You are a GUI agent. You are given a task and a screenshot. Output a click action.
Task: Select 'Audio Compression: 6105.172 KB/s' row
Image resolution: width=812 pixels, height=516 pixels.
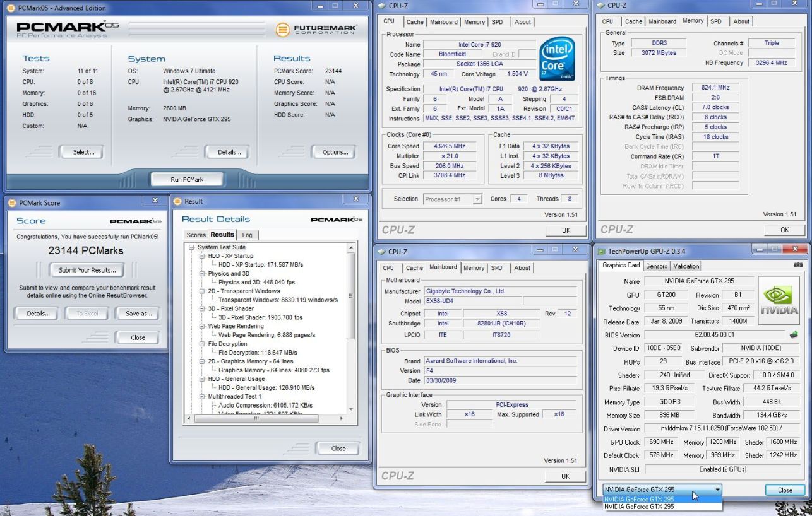pyautogui.click(x=265, y=405)
